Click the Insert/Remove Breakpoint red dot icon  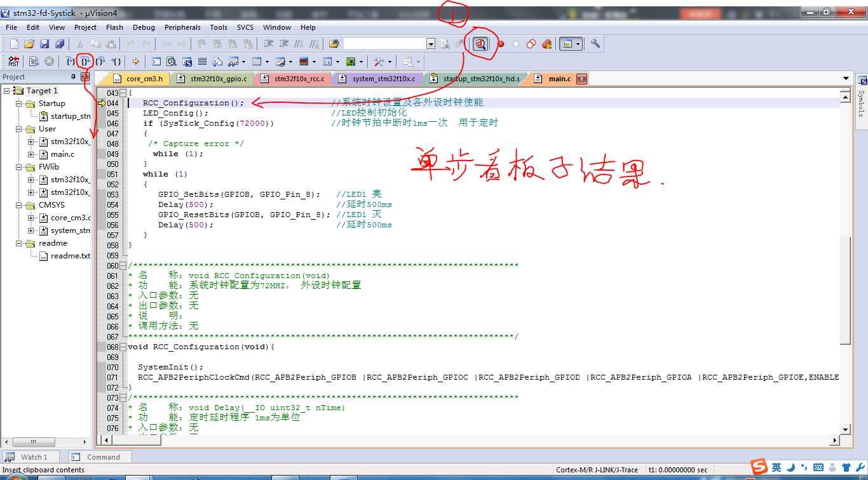click(x=501, y=44)
